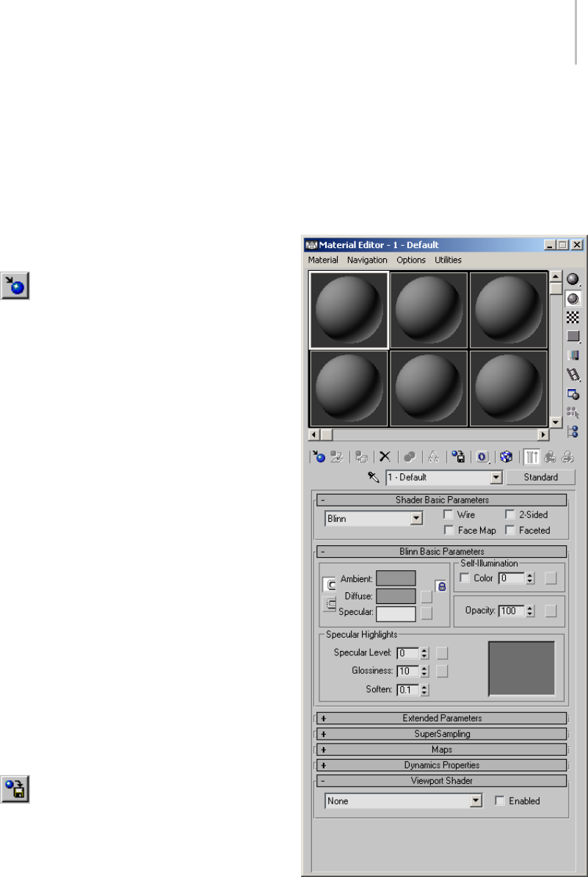The width and height of the screenshot is (588, 877).
Task: Open the Navigation menu
Action: 367,260
